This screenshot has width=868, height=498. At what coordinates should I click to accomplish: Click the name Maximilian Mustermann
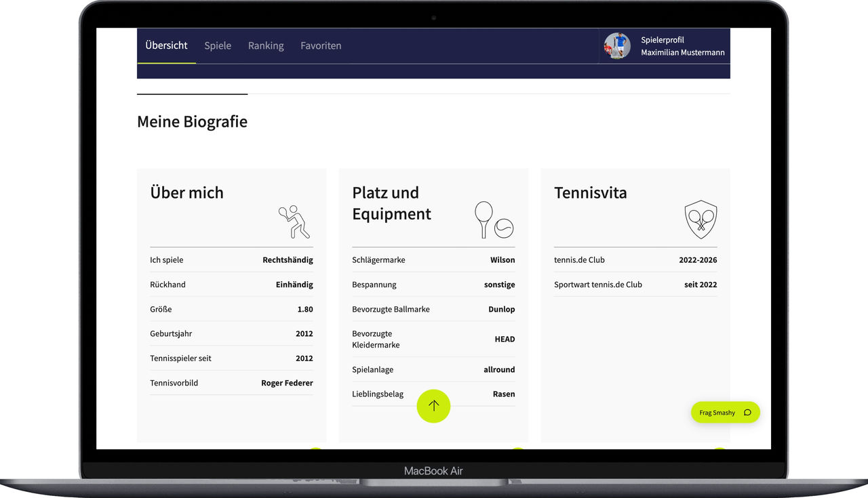[x=683, y=52]
